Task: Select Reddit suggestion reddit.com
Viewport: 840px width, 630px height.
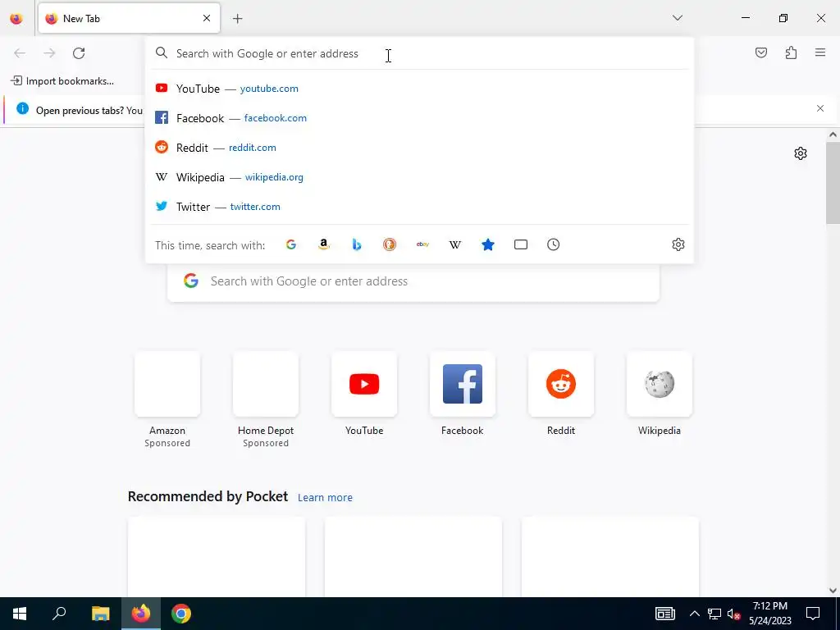Action: (x=419, y=148)
